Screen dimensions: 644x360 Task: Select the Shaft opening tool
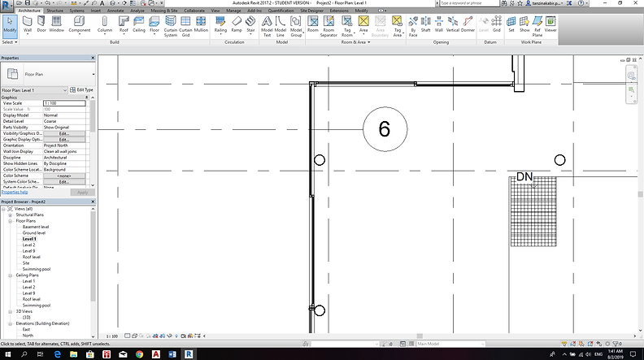pos(426,24)
